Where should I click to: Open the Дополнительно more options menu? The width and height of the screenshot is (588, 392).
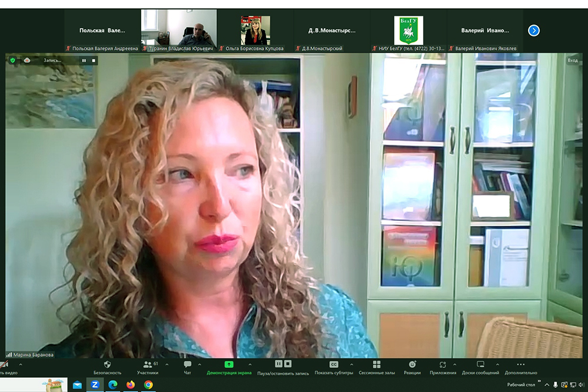tap(520, 367)
